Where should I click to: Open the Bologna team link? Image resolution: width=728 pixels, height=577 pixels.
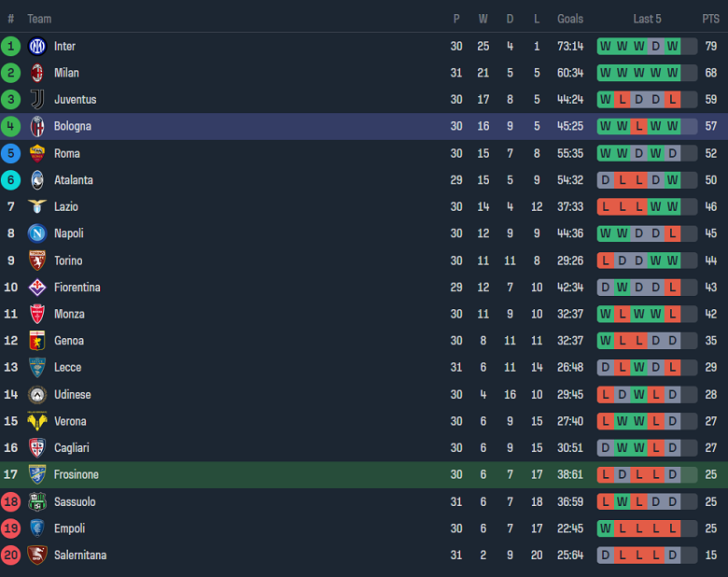(73, 126)
